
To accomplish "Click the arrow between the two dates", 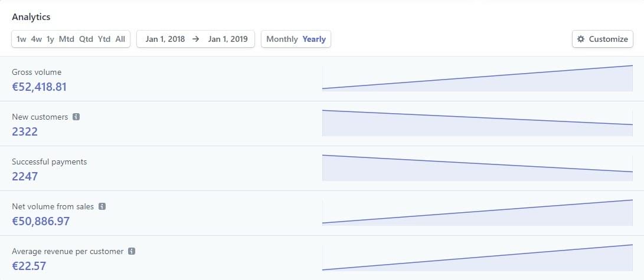I will pos(196,39).
